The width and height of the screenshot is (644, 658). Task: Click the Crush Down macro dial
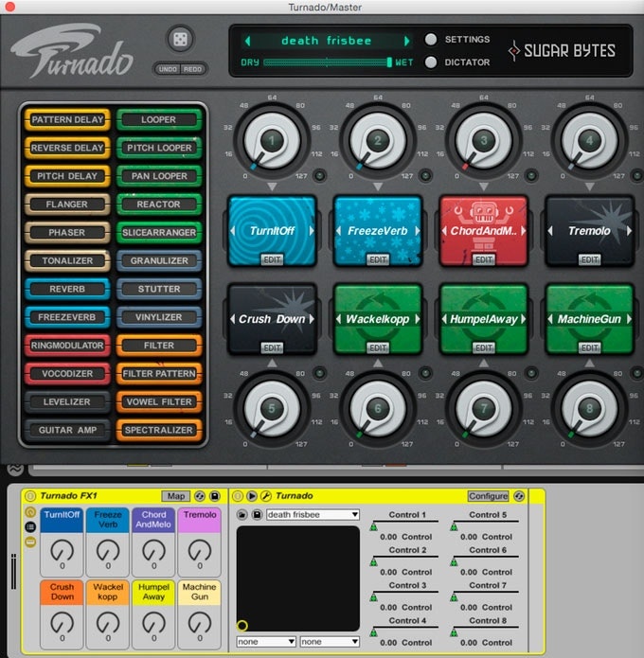pos(63,623)
